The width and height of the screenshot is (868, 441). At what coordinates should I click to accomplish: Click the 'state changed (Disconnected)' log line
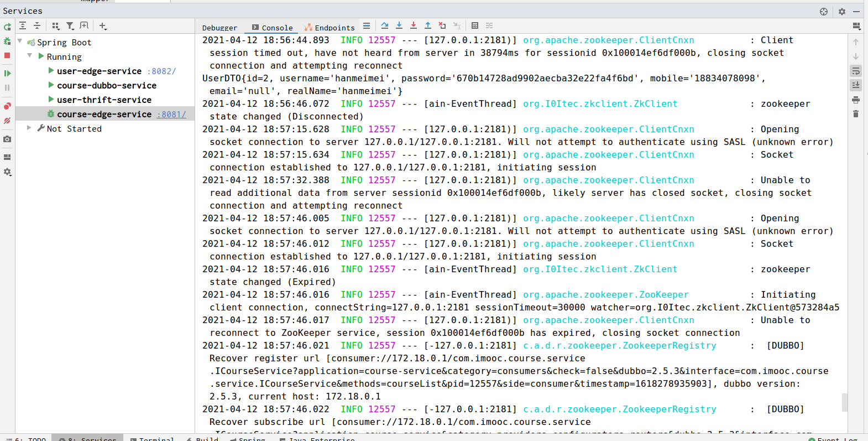tap(286, 116)
